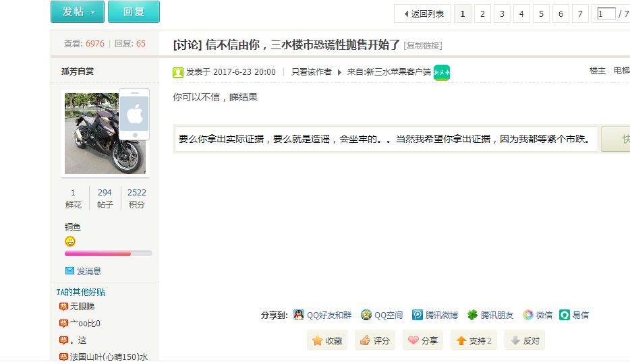Filter posts with 只看该作者
The width and height of the screenshot is (630, 364).
(311, 71)
